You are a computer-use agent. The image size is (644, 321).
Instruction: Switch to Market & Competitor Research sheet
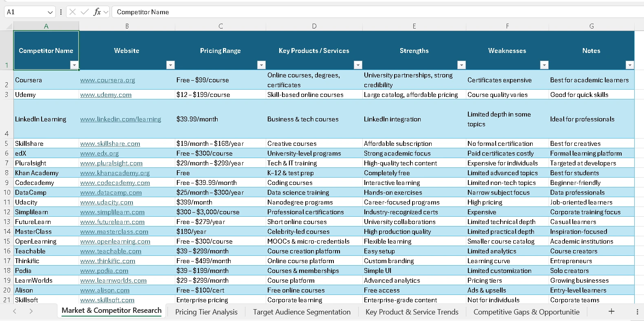click(112, 311)
